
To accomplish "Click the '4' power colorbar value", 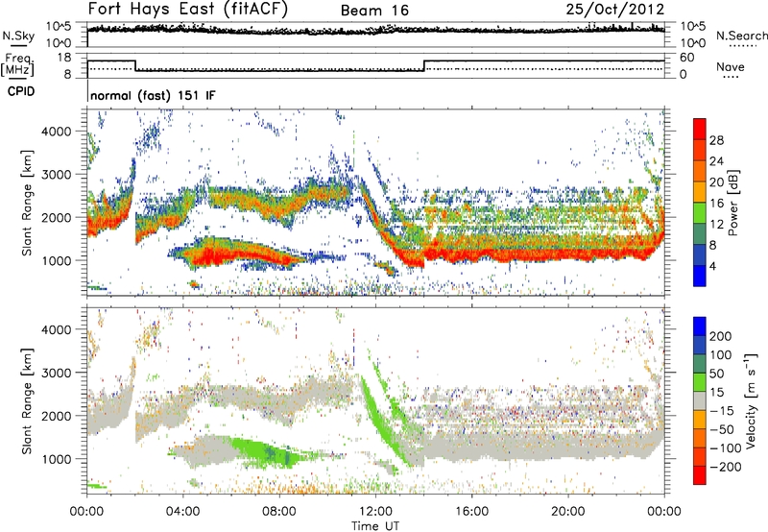I will click(713, 267).
